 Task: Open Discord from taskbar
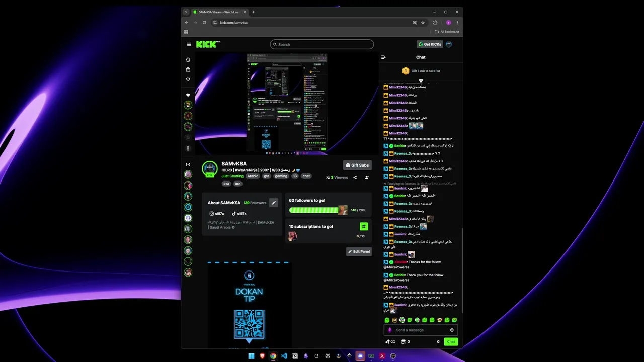(360, 356)
